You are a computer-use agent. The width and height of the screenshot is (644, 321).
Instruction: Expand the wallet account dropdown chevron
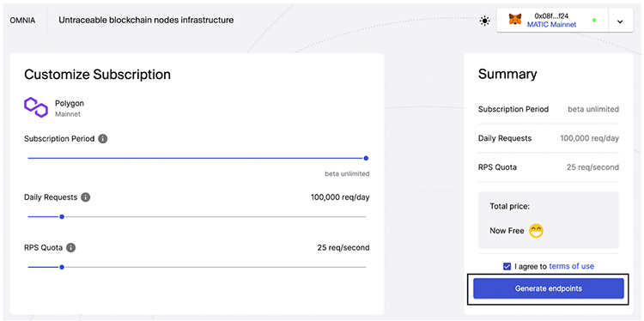coord(620,21)
